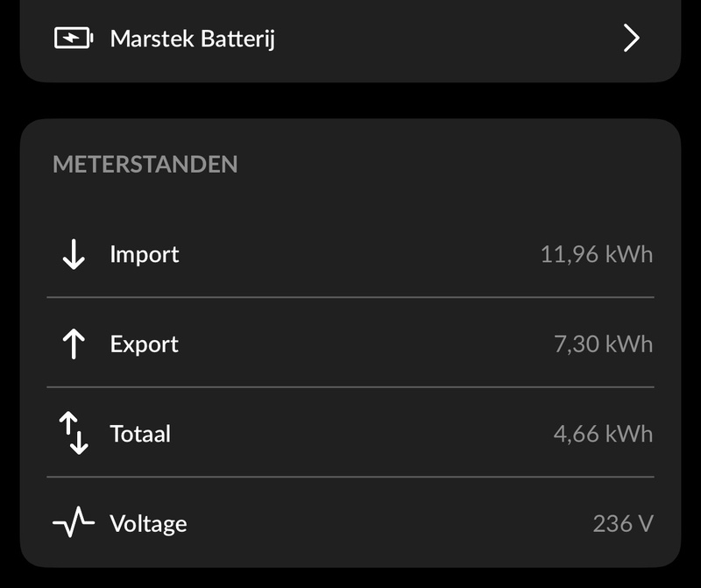Click the divider line under Export
Viewport: 701px width, 588px height.
pyautogui.click(x=350, y=386)
